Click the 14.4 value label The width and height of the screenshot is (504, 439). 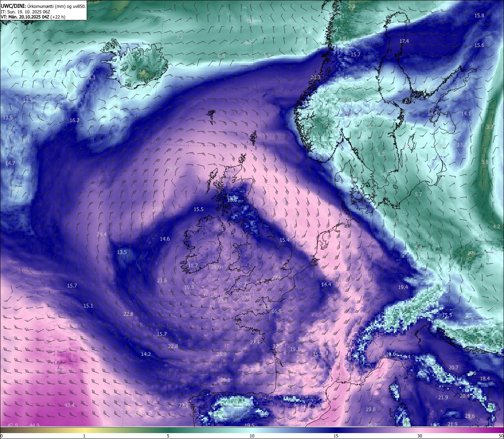coord(326,285)
